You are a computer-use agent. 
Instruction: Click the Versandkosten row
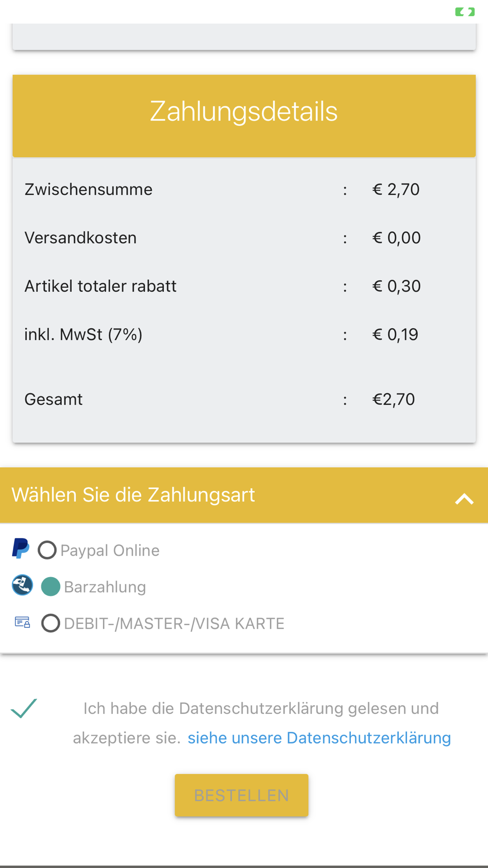[244, 238]
